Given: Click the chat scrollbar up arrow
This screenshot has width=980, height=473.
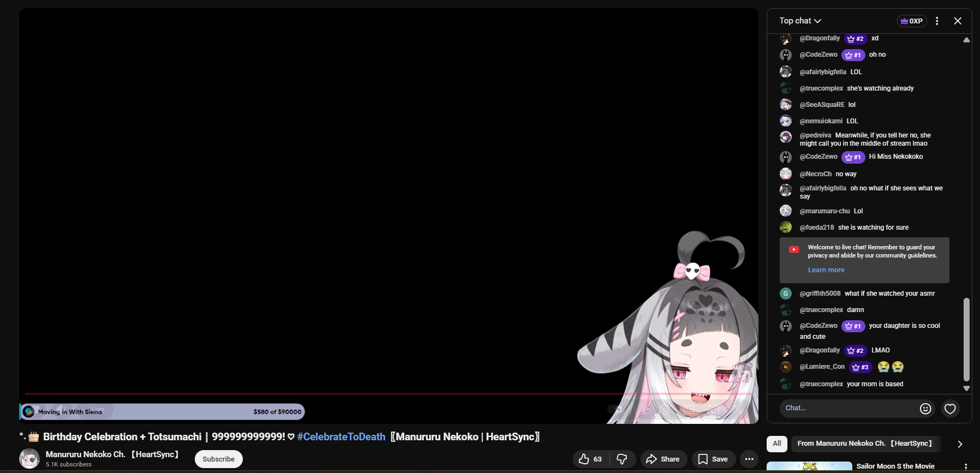Looking at the screenshot, I should (x=966, y=40).
